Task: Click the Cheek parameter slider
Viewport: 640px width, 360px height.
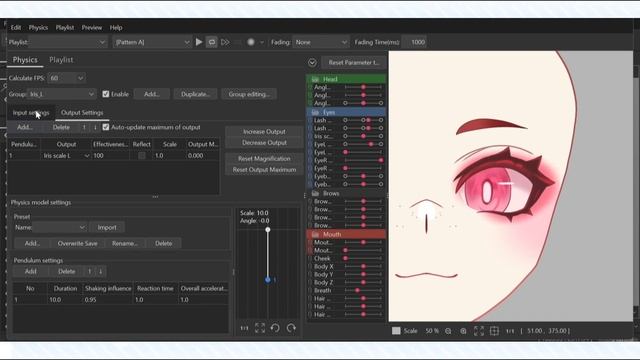Action: (x=363, y=258)
